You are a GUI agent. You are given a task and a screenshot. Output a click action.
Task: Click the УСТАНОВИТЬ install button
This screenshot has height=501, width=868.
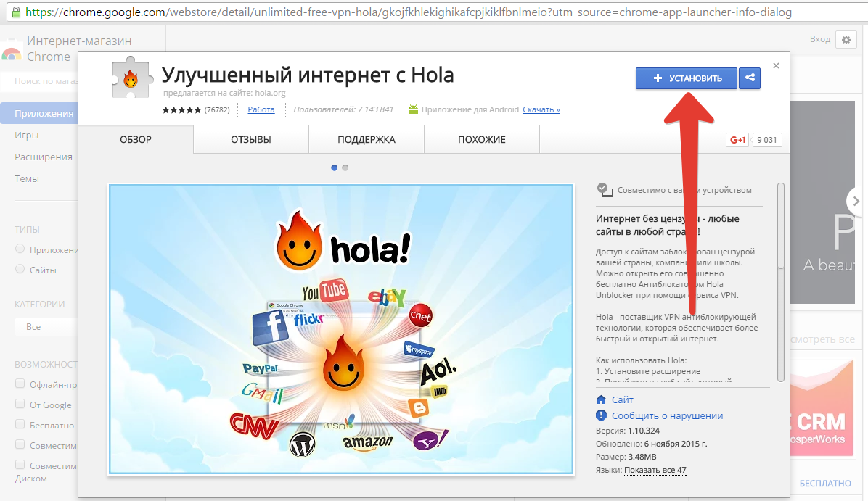pos(687,78)
